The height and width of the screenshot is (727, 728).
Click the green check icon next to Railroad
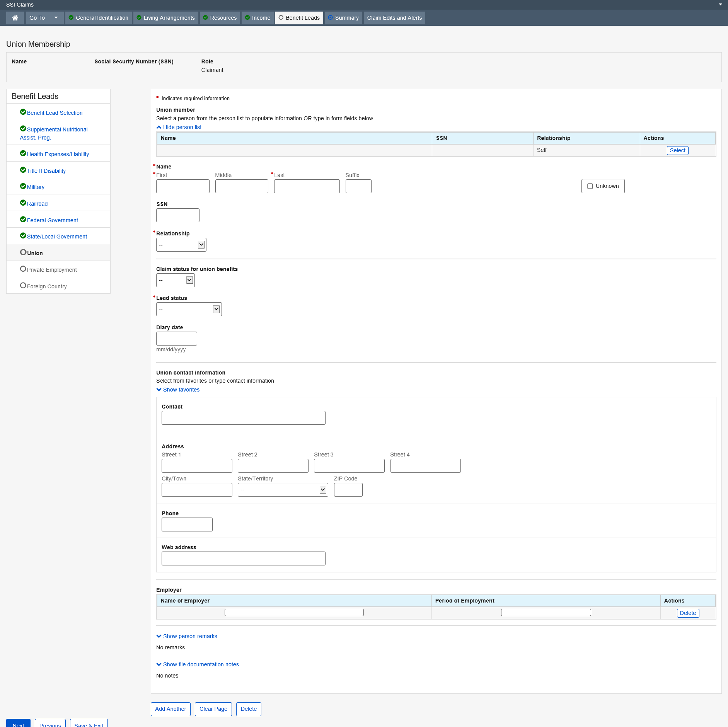(x=23, y=203)
